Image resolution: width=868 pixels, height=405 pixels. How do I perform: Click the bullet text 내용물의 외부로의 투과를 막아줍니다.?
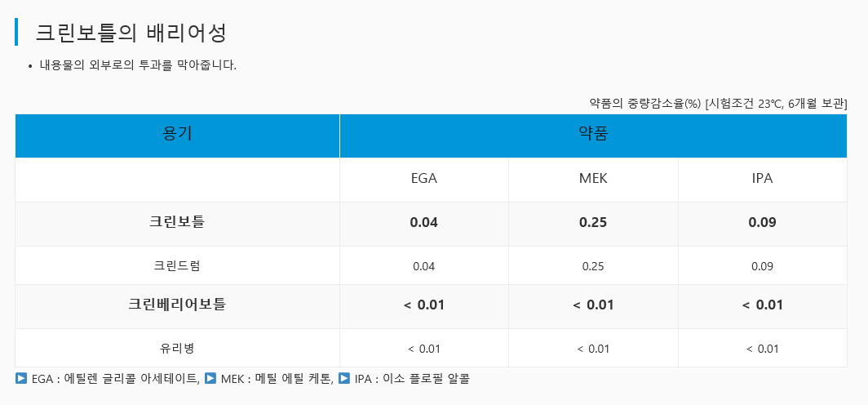[138, 65]
